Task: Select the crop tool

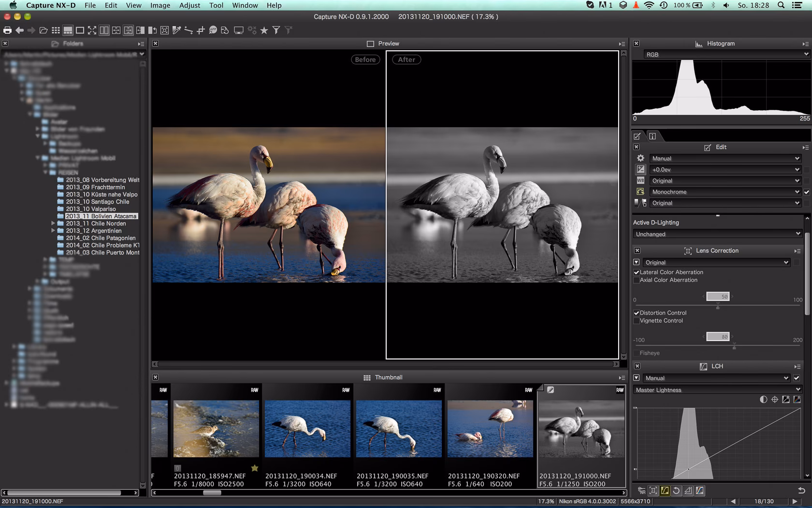Action: coord(201,30)
